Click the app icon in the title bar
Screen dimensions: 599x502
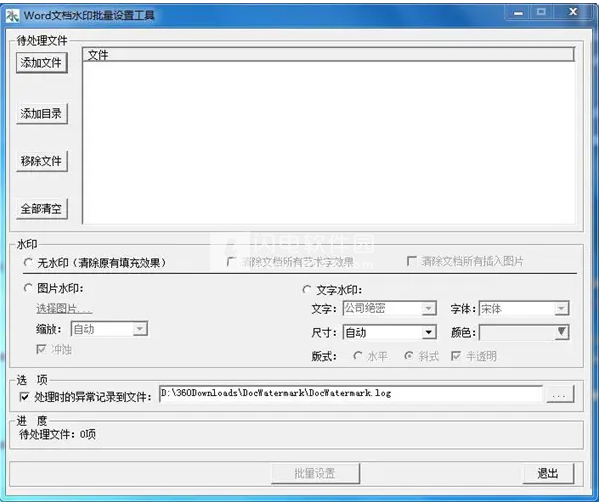[12, 16]
